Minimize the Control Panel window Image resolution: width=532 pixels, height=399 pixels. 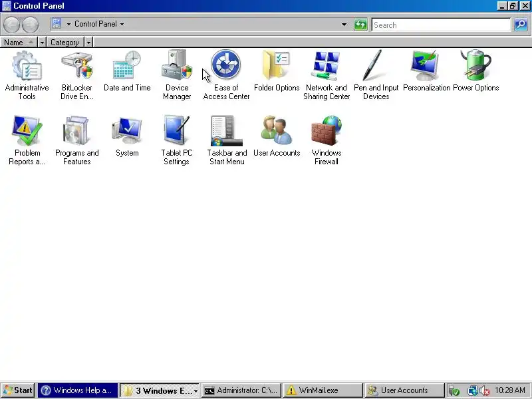click(x=502, y=6)
